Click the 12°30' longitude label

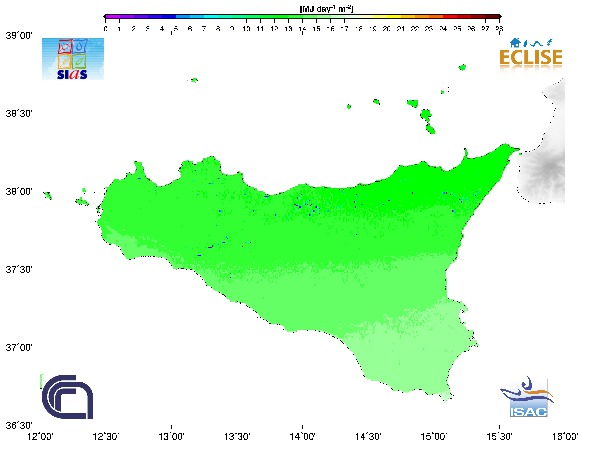(106, 437)
